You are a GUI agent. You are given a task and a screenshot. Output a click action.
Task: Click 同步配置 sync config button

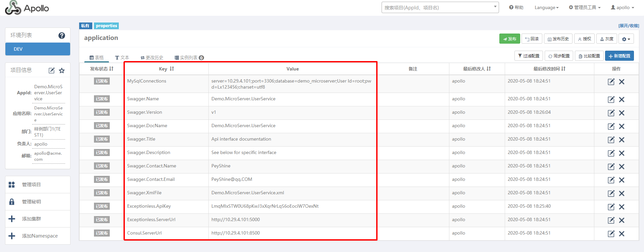pos(559,56)
